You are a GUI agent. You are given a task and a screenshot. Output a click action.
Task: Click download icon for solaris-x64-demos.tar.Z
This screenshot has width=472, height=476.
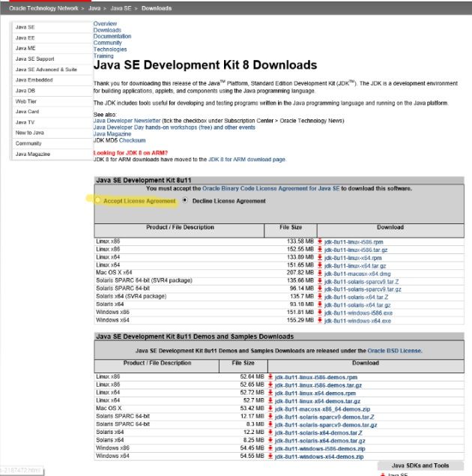pos(270,433)
